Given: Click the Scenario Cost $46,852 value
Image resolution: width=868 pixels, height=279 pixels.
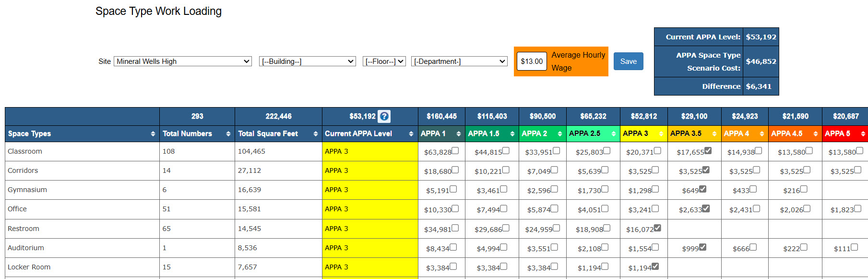Looking at the screenshot, I should 761,61.
